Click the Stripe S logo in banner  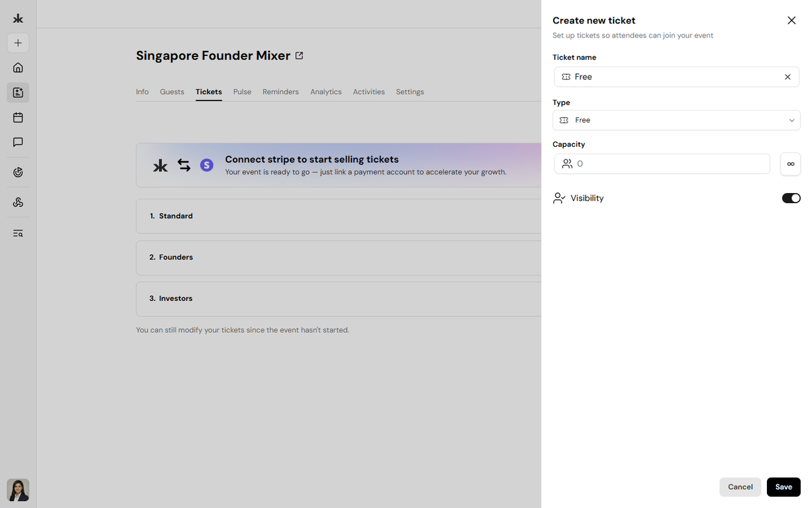(206, 165)
